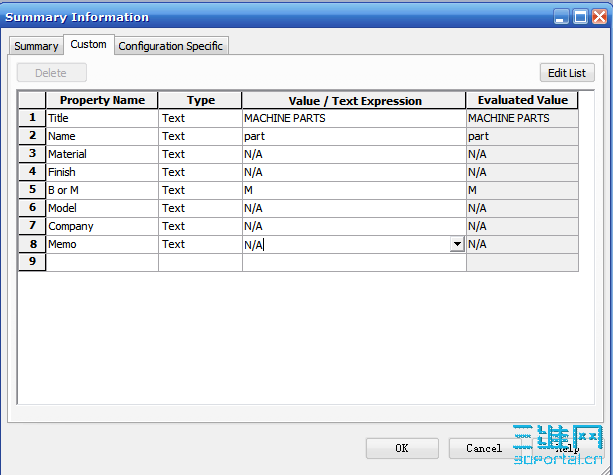Click the empty property name cell in row 9

pyautogui.click(x=102, y=262)
